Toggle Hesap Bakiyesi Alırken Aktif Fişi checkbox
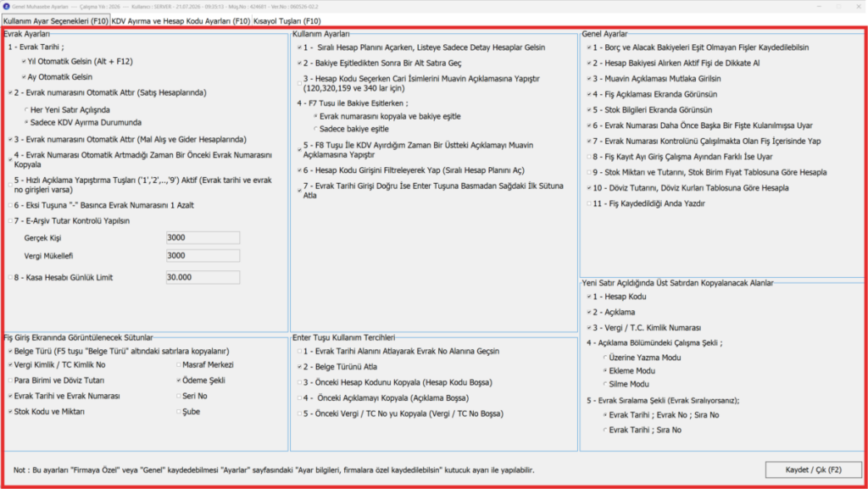The image size is (868, 489). pyautogui.click(x=589, y=63)
